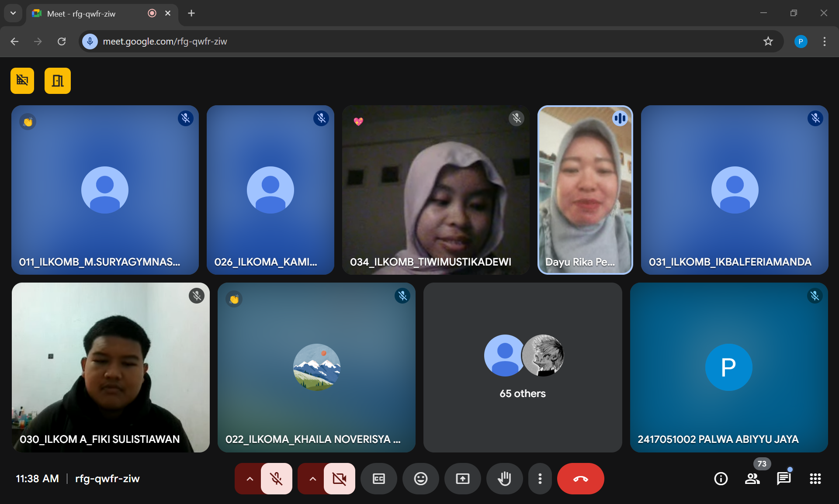Open meeting details info icon
The width and height of the screenshot is (839, 504).
pyautogui.click(x=721, y=479)
